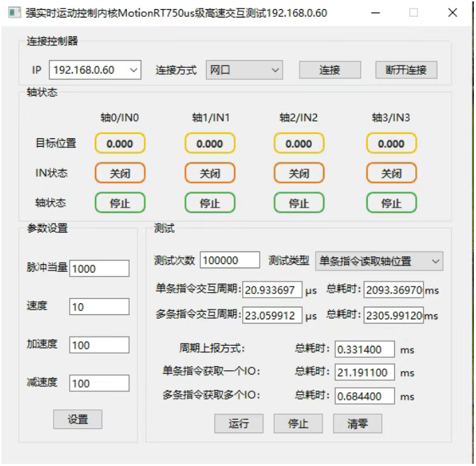Click the 连接方式 label
Screen dimensions: 476x466
[176, 70]
